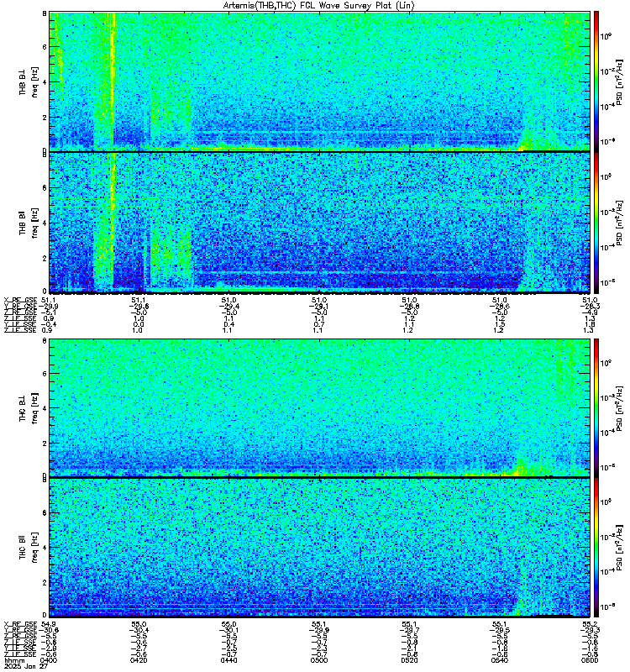
Task: Click the 'PSD [nT²/Hz]' label of the THC B⊥ color bar
Action: point(619,407)
